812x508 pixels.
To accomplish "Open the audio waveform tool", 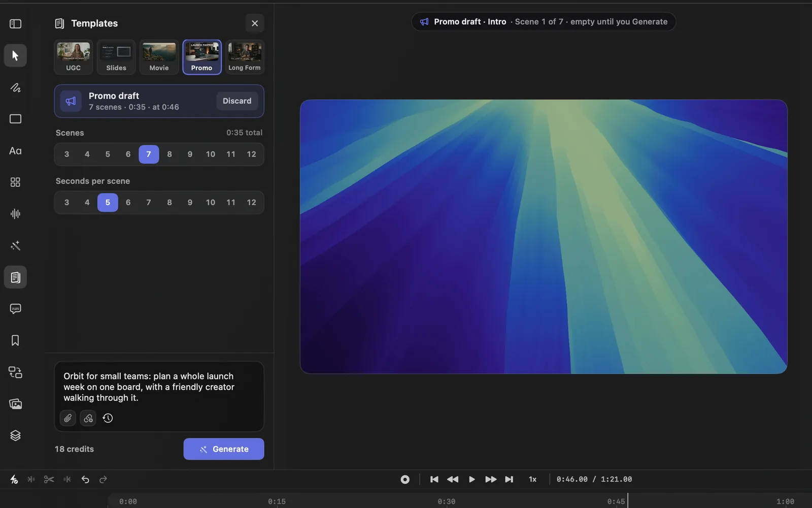I will (15, 214).
